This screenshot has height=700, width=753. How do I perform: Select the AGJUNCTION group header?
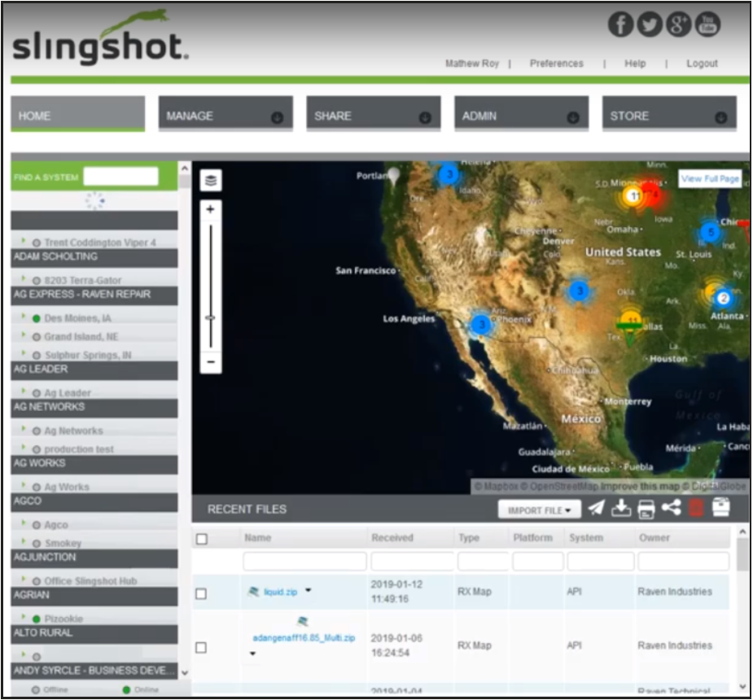click(x=94, y=558)
